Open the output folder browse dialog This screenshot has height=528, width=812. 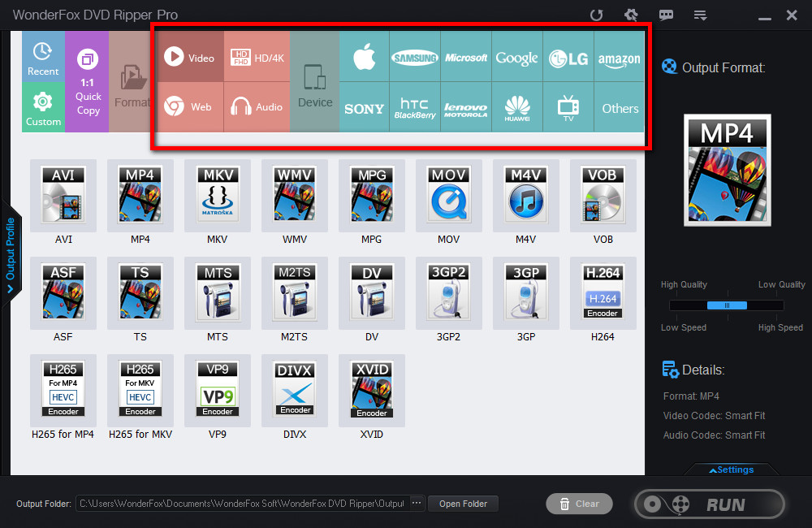point(416,504)
